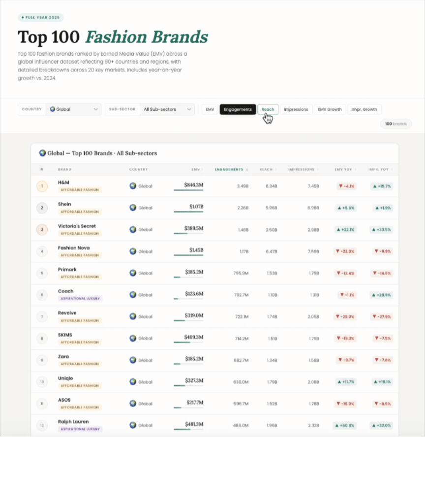
Task: Click the globe icon in ASOS row
Action: 133,404
